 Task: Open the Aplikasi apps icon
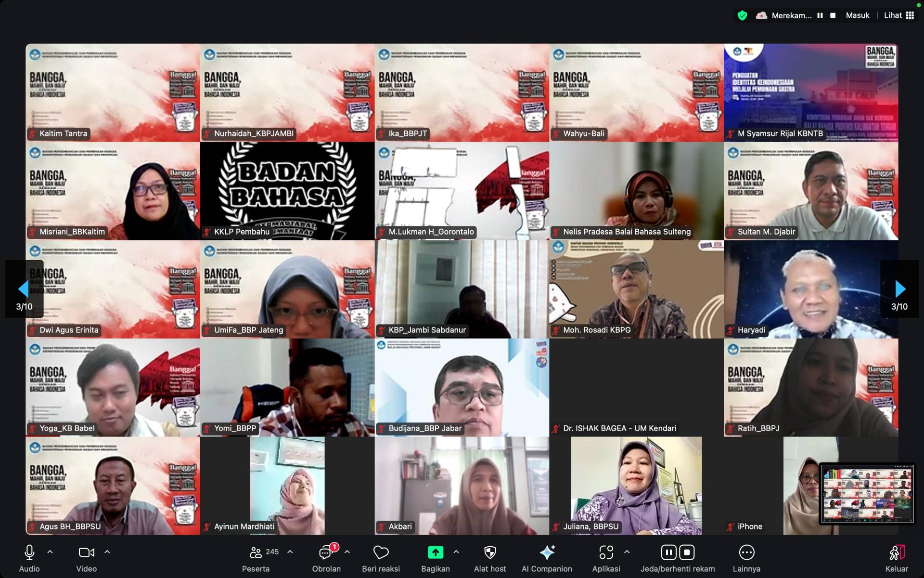pyautogui.click(x=606, y=552)
